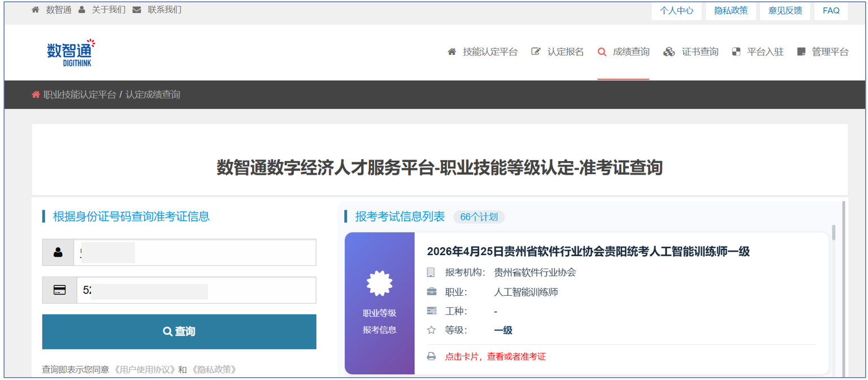This screenshot has height=380, width=868.
Task: Click the briefcase icon beside 职业
Action: (432, 292)
